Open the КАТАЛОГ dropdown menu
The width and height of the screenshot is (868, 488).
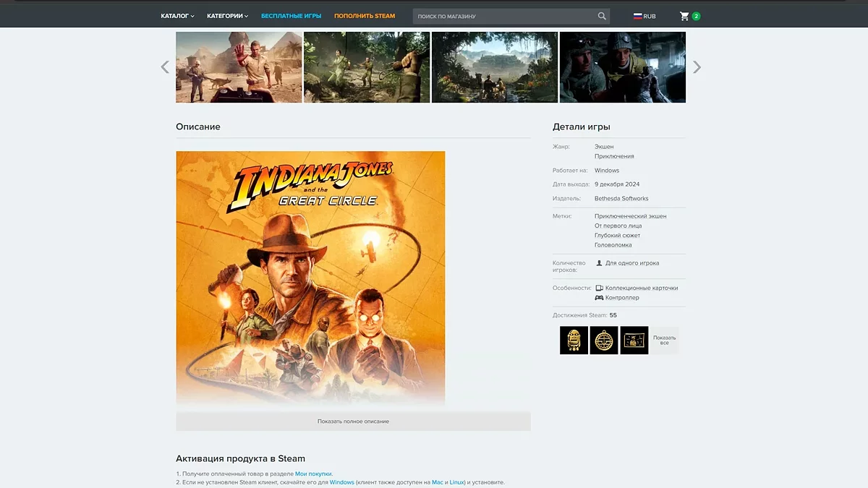tap(177, 16)
